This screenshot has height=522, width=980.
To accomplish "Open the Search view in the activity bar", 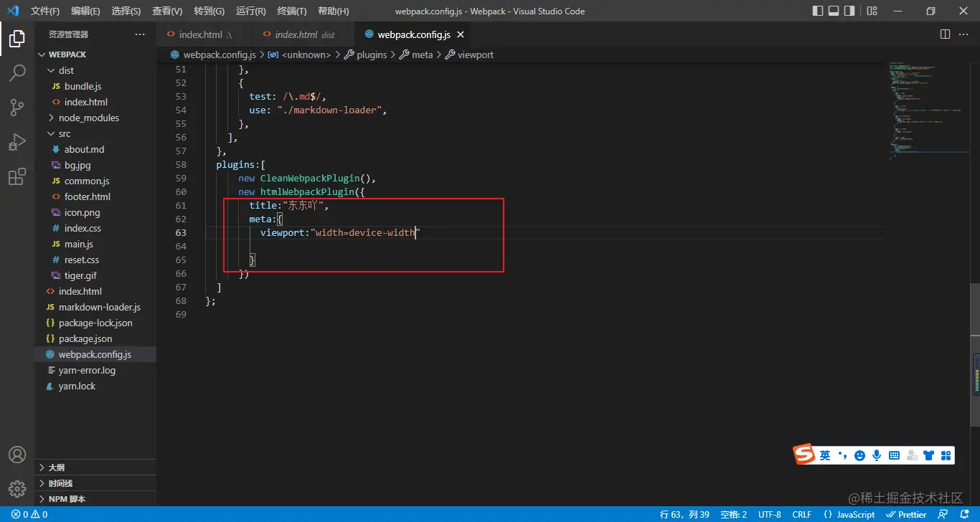I will (x=17, y=73).
